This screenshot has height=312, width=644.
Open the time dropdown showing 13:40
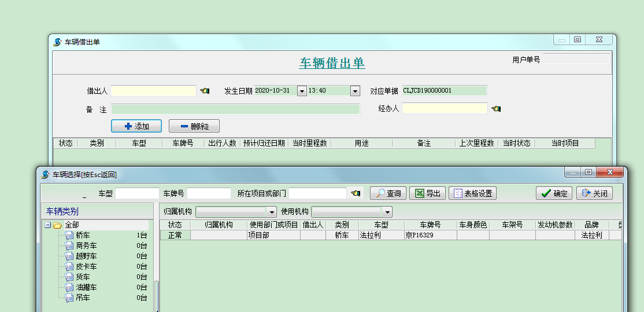tap(356, 91)
